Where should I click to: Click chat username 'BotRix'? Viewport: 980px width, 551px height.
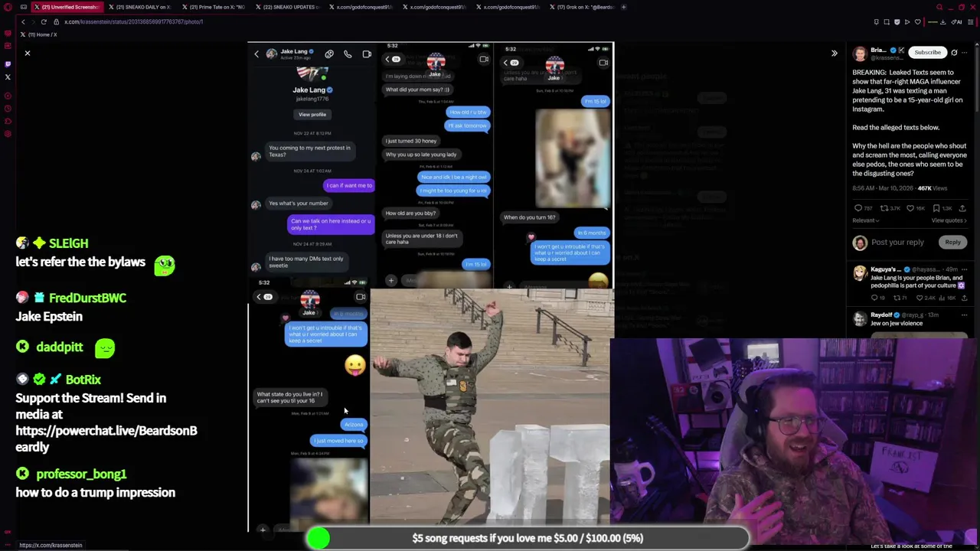83,380
